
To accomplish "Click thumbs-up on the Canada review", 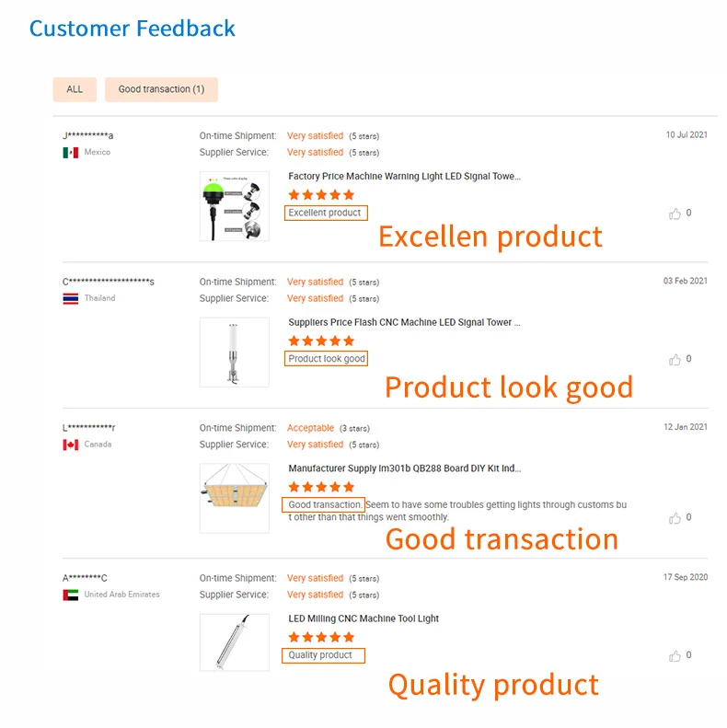I will (675, 518).
